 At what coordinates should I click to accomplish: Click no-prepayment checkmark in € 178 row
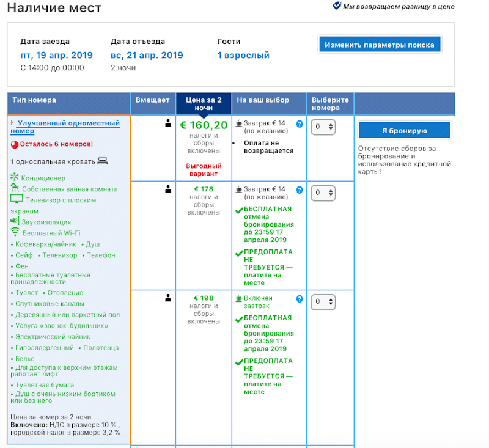click(239, 254)
